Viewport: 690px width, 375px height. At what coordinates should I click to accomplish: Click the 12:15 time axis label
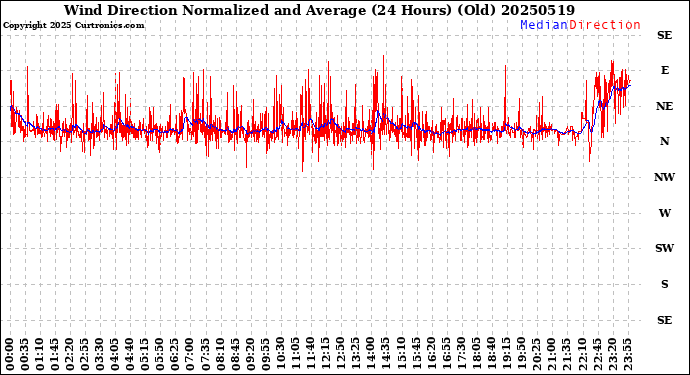tap(326, 355)
